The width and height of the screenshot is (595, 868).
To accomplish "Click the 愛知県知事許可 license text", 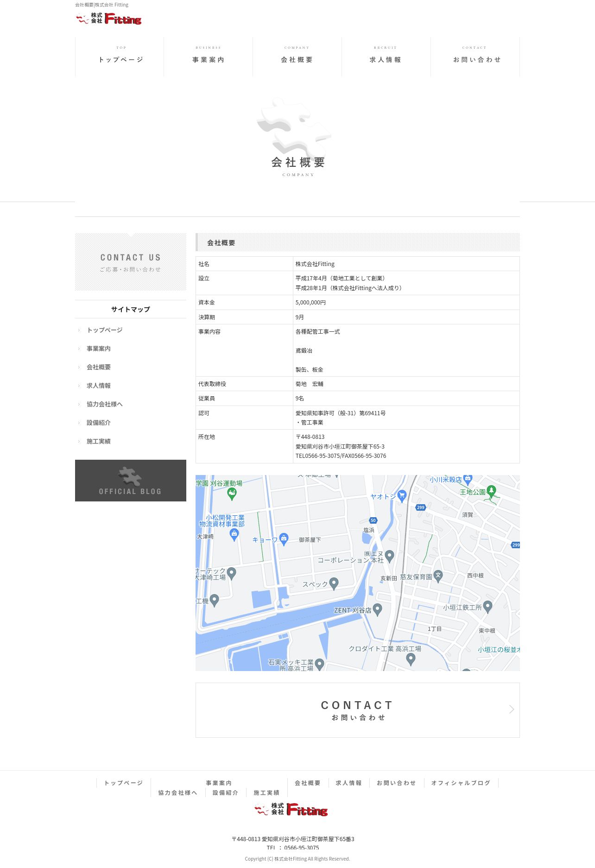I will 341,413.
